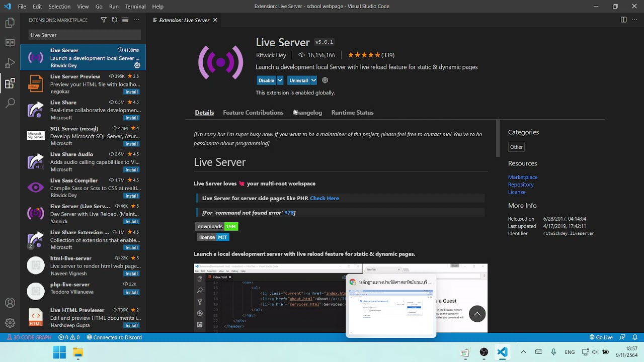Open the Explorer view in activity bar
Screen dimensions: 644x362
(x=10, y=23)
